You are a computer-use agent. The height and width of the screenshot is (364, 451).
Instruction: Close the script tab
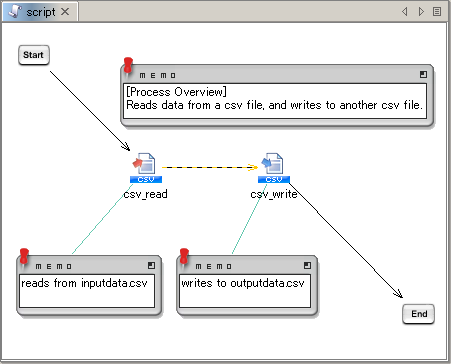click(x=65, y=12)
